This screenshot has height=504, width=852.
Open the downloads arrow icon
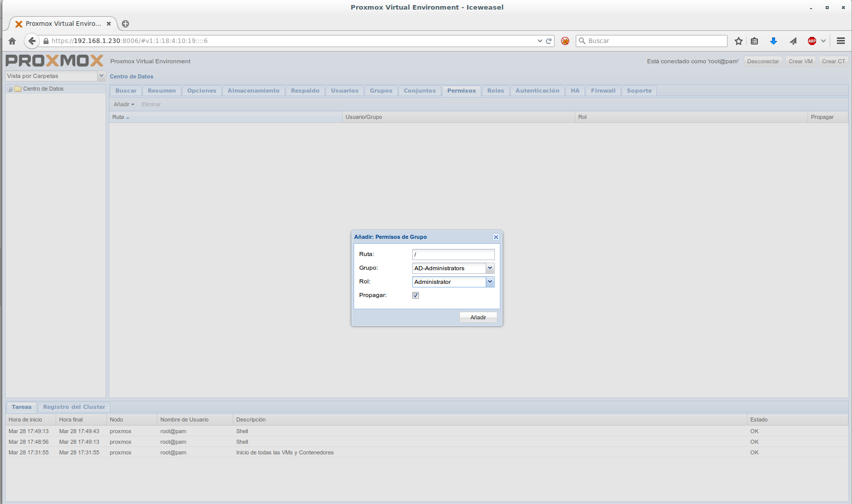(773, 41)
